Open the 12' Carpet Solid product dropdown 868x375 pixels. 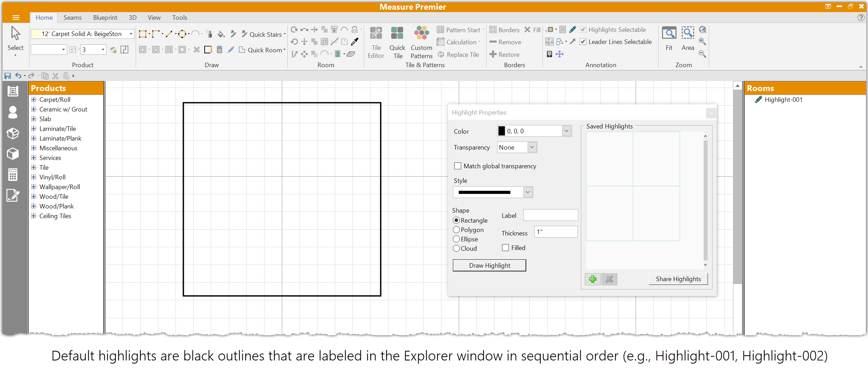[131, 34]
